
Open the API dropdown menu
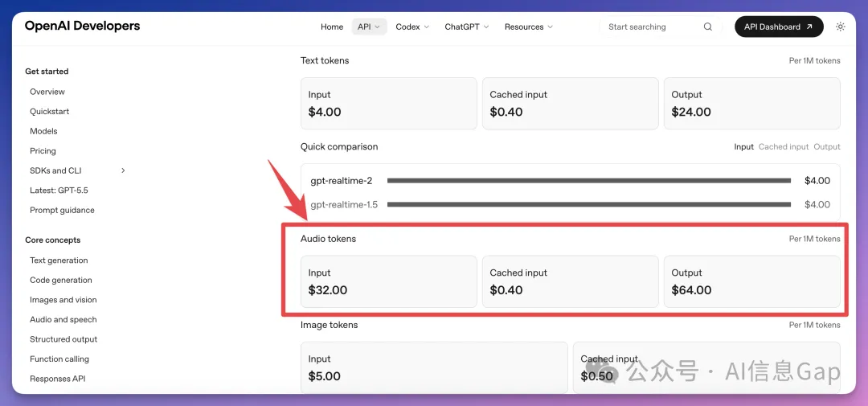coord(369,27)
